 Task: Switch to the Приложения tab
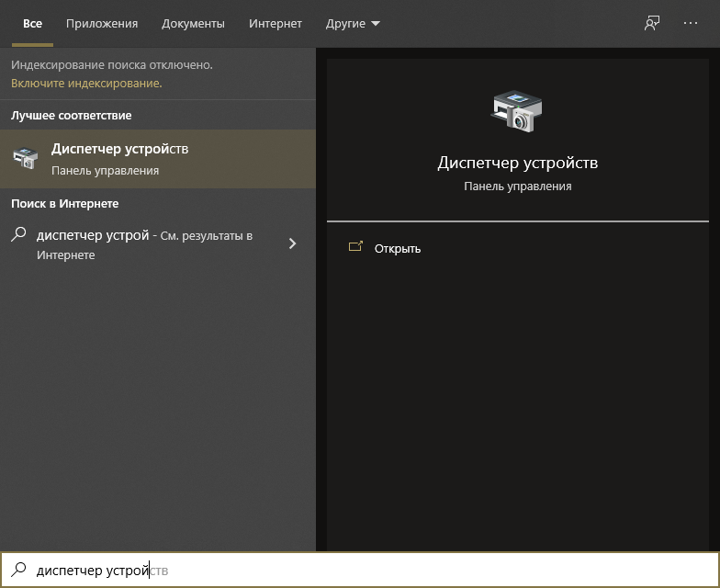coord(102,24)
